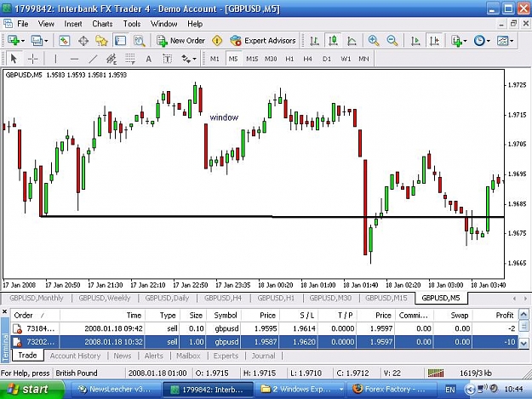Viewport: 532px width, 399px height.
Task: Expand the Windows Explorer taskbar group arrow
Action: (341, 390)
